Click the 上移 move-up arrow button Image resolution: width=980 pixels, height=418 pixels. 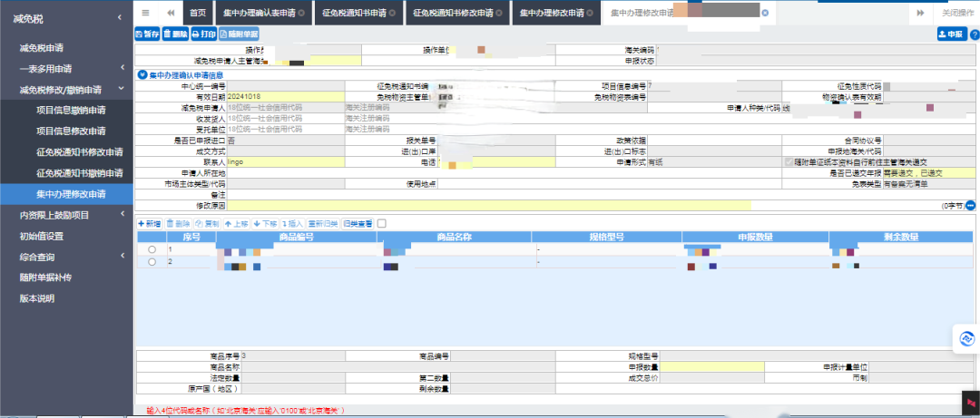[236, 223]
